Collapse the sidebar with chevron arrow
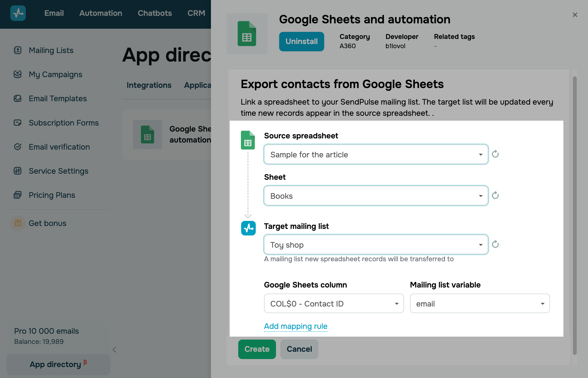This screenshot has width=588, height=378. [x=114, y=350]
